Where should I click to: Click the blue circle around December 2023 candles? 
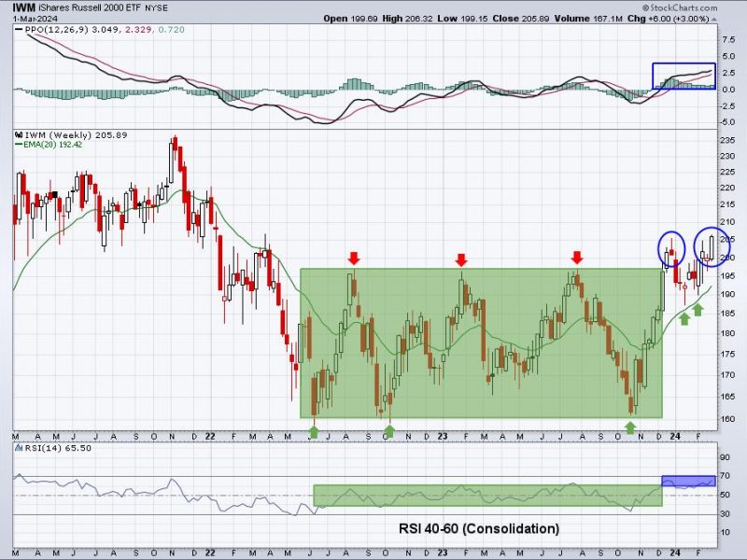[671, 249]
